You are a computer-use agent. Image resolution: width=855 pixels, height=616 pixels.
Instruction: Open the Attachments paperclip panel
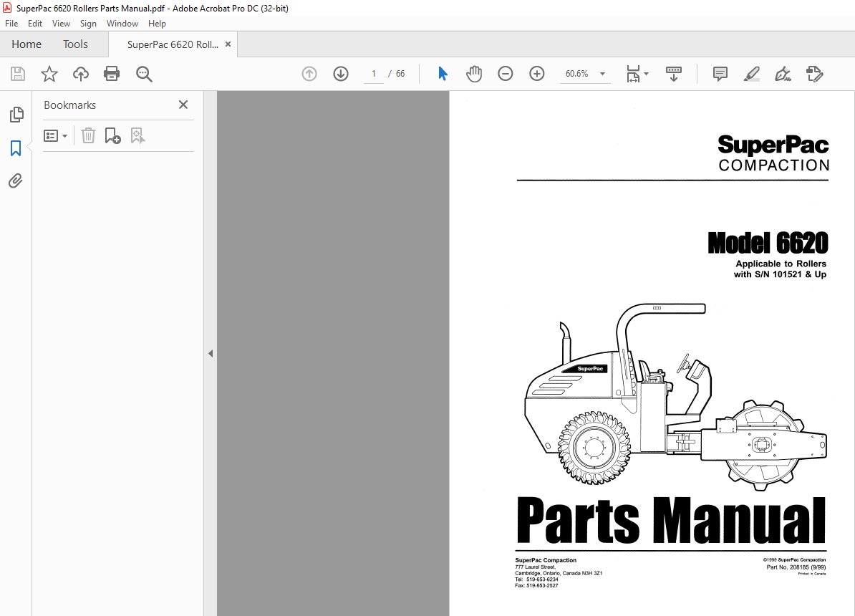(x=16, y=181)
